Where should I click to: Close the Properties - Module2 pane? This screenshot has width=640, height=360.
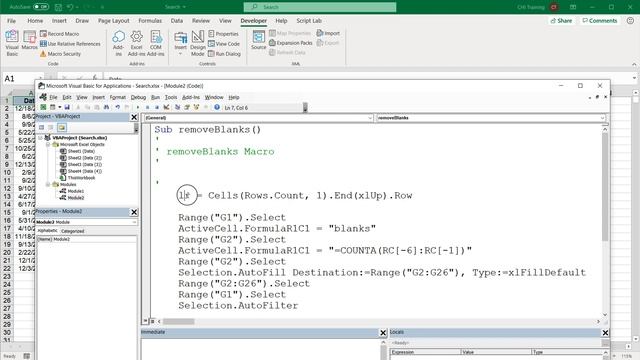click(x=134, y=212)
